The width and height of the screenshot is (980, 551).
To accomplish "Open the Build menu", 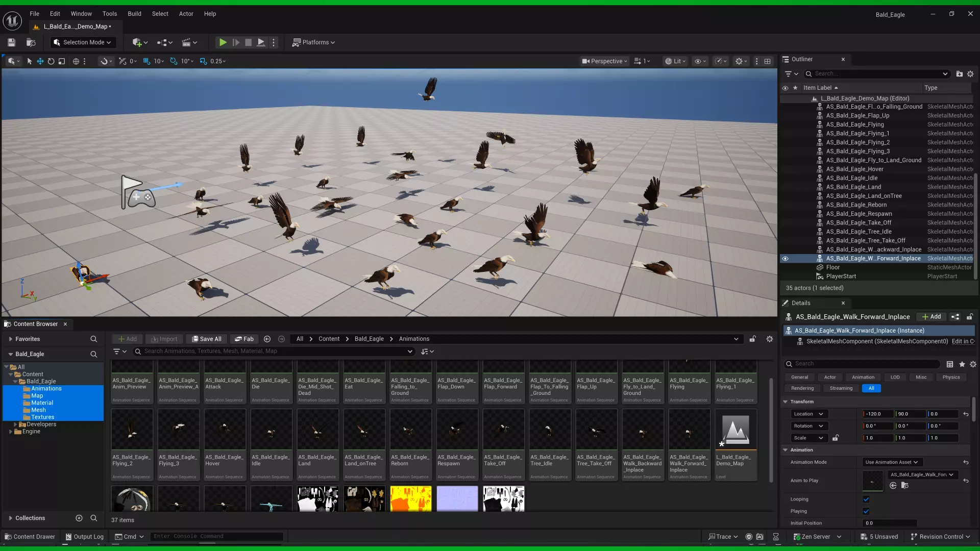I will click(x=134, y=14).
